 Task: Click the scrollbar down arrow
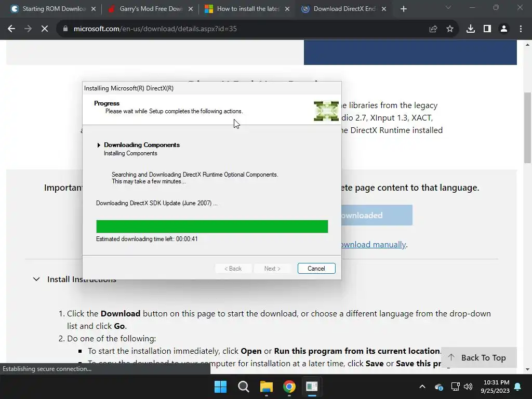pos(528,369)
